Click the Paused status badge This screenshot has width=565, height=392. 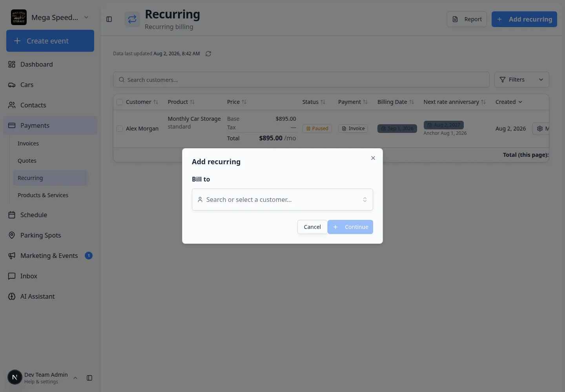[317, 129]
